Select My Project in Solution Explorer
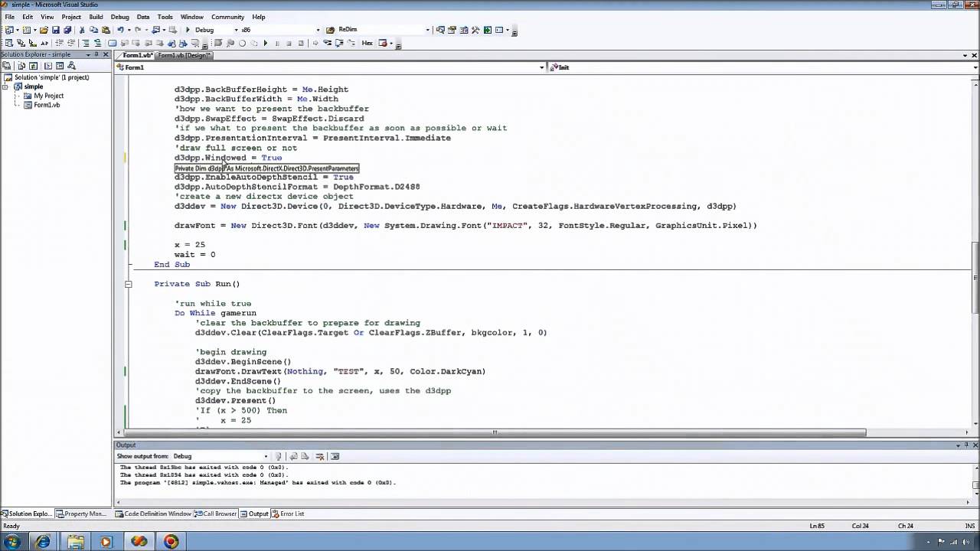Image resolution: width=980 pixels, height=551 pixels. coord(48,96)
